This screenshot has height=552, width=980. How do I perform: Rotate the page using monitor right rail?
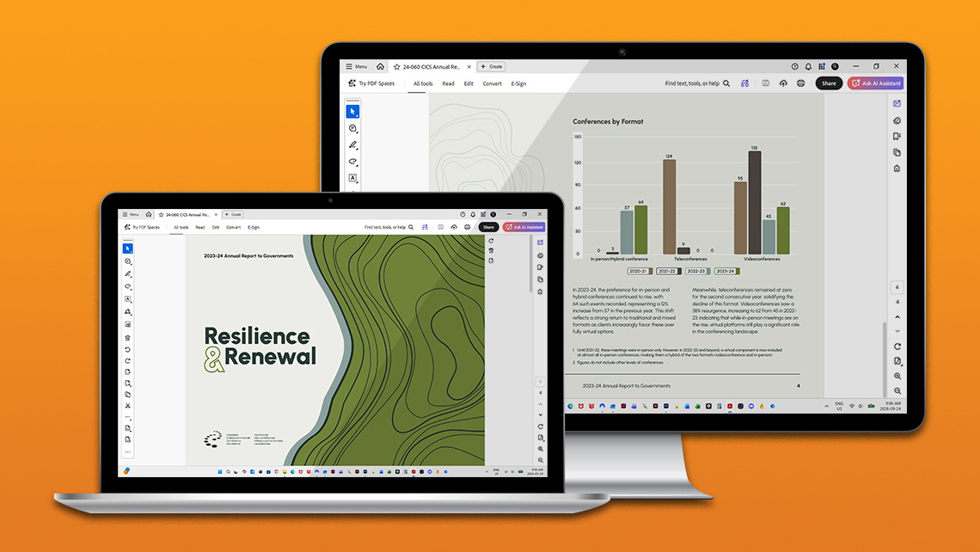897,347
